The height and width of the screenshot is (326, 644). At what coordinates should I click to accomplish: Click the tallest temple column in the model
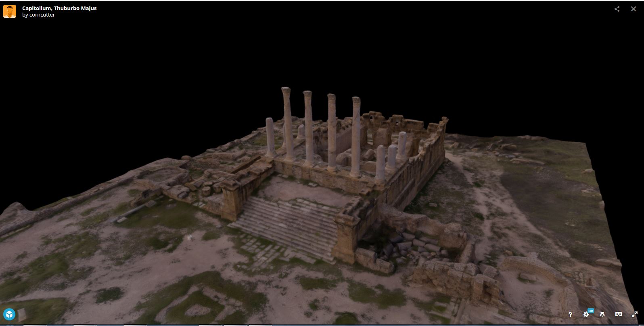coord(287,124)
